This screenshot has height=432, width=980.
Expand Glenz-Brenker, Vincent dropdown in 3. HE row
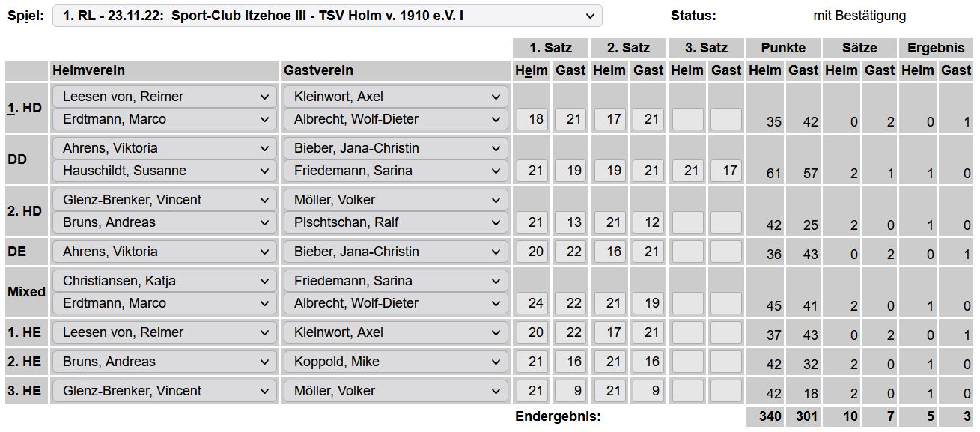click(x=165, y=391)
